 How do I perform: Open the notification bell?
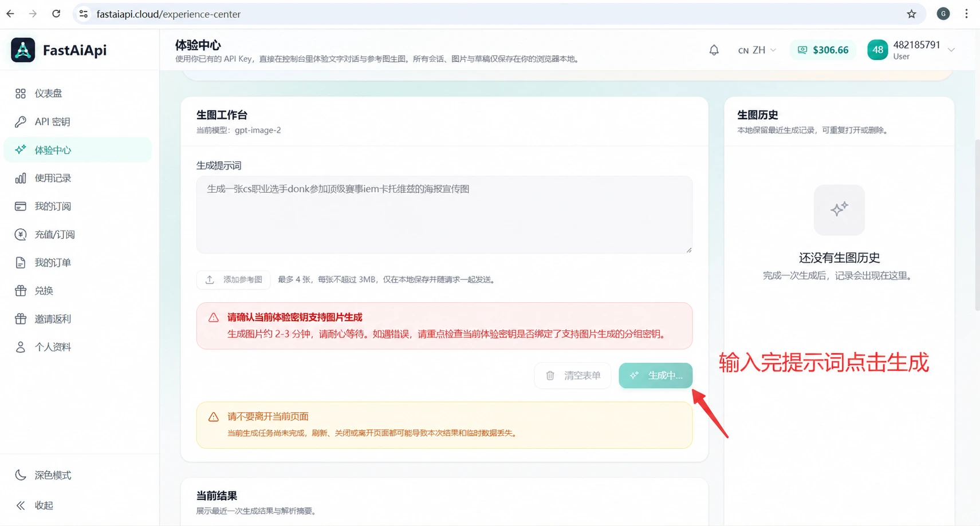point(714,50)
